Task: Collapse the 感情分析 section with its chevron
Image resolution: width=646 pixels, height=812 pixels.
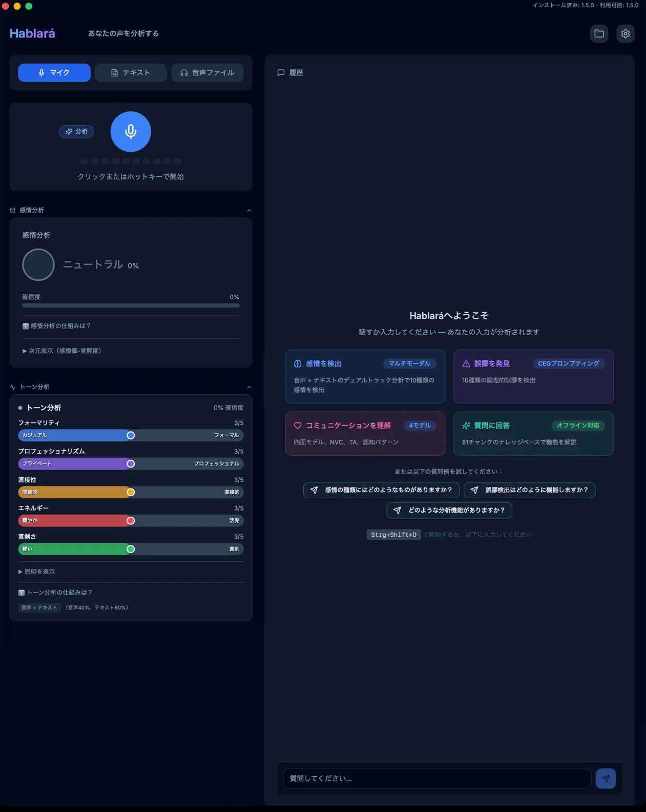Action: click(249, 210)
